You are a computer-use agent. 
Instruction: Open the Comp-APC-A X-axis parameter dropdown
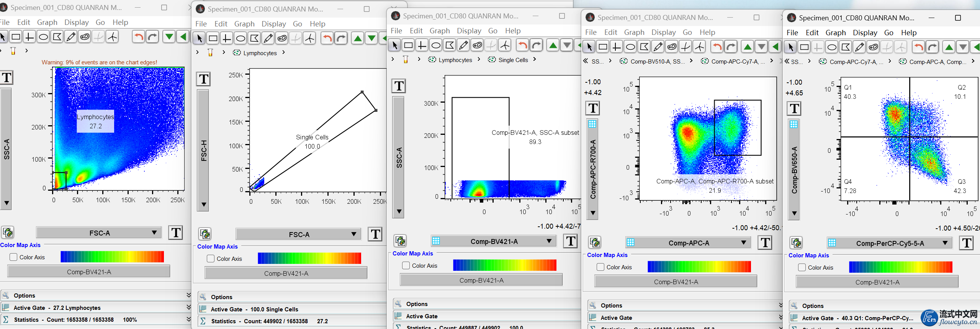point(688,242)
